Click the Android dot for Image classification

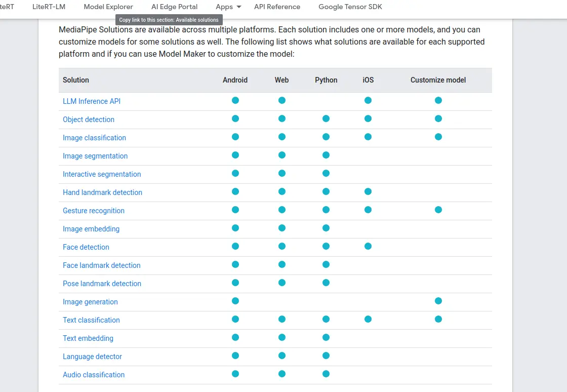pos(235,137)
